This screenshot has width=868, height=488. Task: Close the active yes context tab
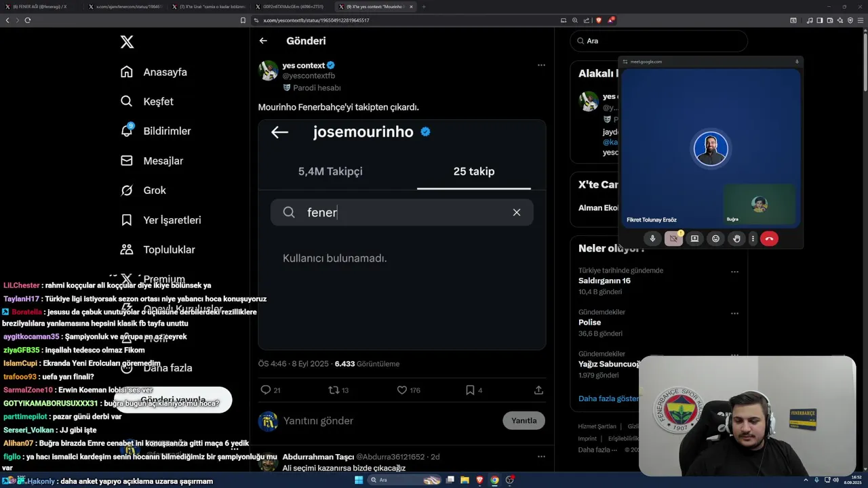click(411, 7)
